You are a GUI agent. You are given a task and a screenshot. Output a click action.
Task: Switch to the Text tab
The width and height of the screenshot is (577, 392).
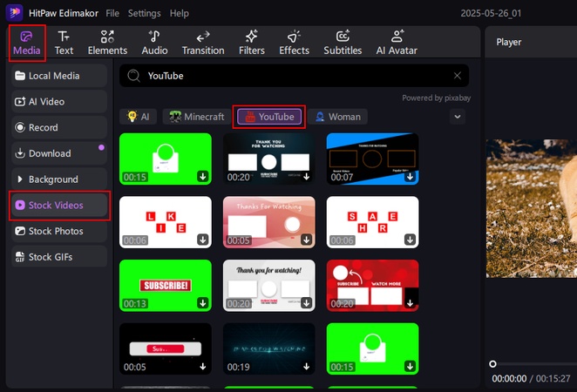64,43
